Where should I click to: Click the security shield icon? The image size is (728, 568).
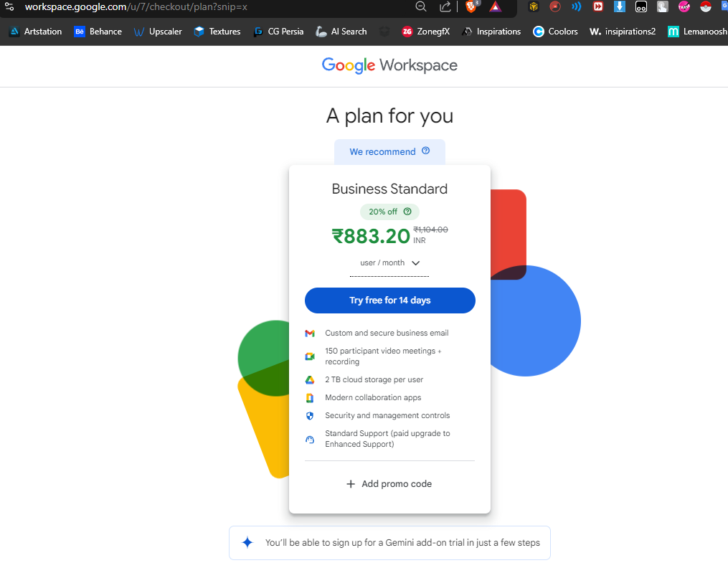[x=310, y=416]
